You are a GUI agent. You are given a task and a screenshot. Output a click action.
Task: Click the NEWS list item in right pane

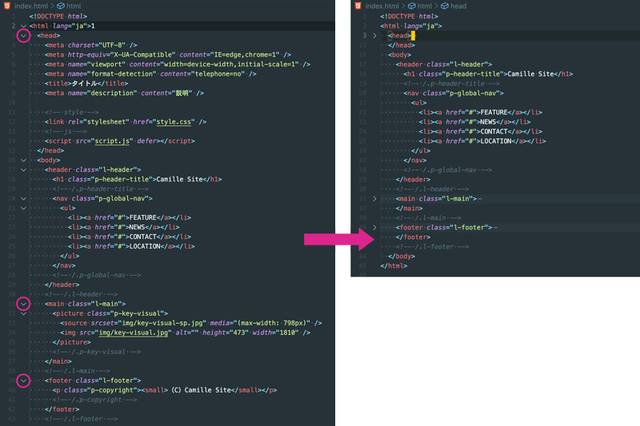pos(475,122)
